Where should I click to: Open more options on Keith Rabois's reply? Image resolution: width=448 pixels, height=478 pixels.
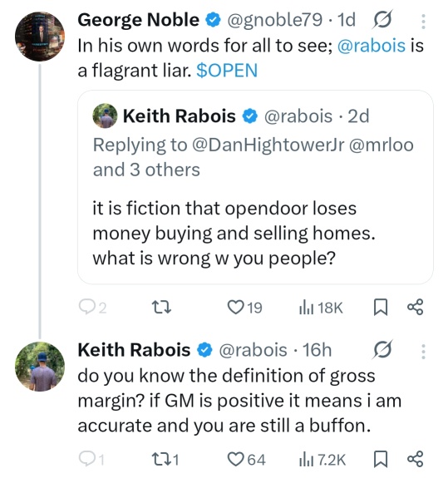click(423, 351)
